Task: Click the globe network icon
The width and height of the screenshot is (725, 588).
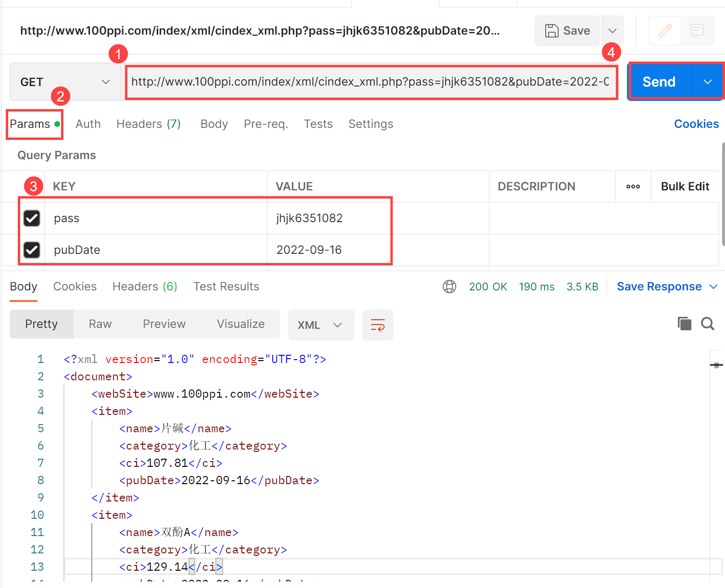Action: pos(449,287)
